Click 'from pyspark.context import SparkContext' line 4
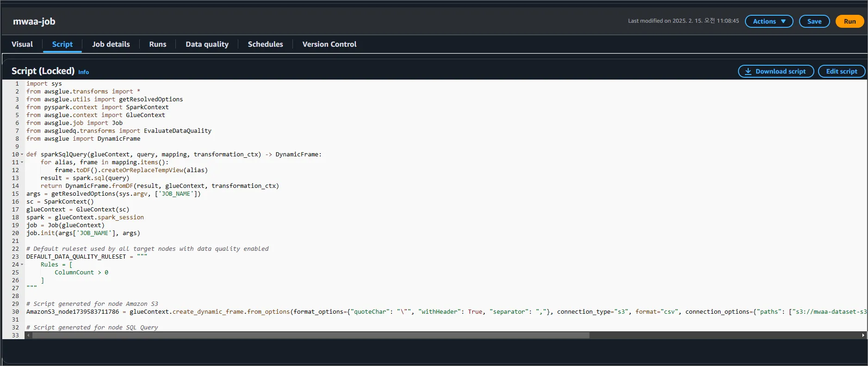 (98, 107)
